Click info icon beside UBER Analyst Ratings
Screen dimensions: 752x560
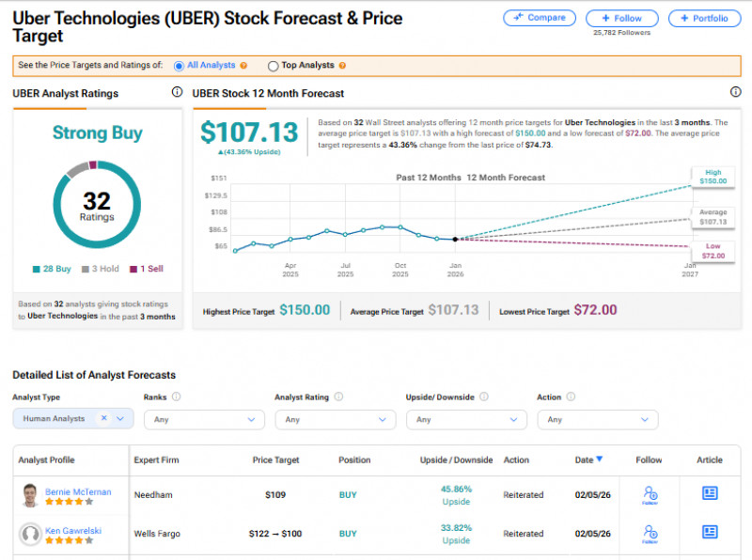coord(177,92)
